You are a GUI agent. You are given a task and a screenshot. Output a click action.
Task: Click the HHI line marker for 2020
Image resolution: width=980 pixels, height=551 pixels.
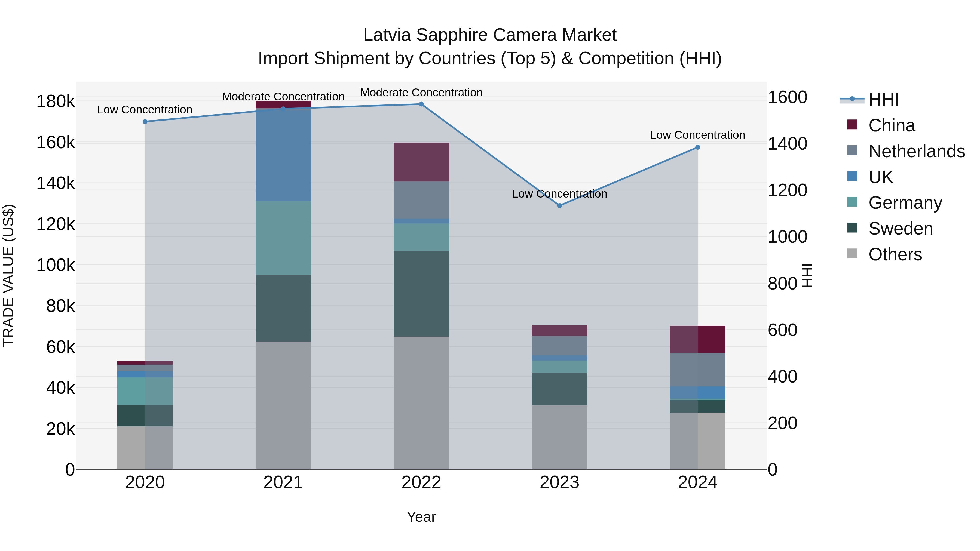pyautogui.click(x=145, y=122)
